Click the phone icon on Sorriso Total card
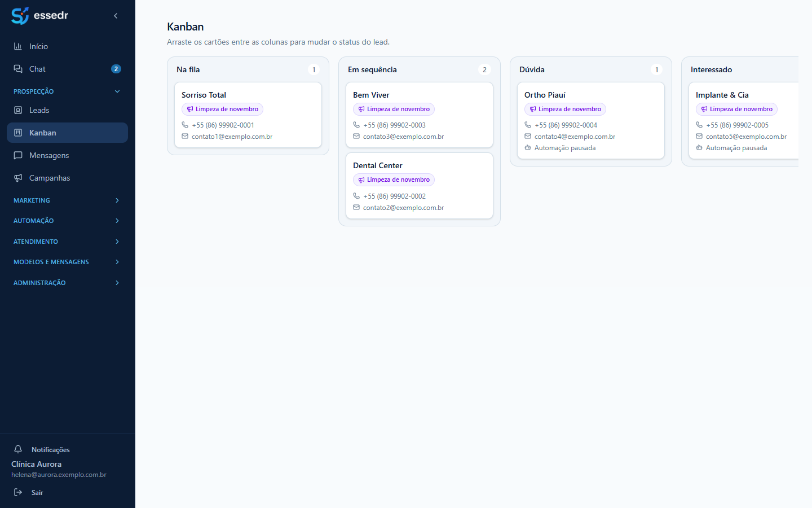Viewport: 812px width, 508px height. pos(185,125)
